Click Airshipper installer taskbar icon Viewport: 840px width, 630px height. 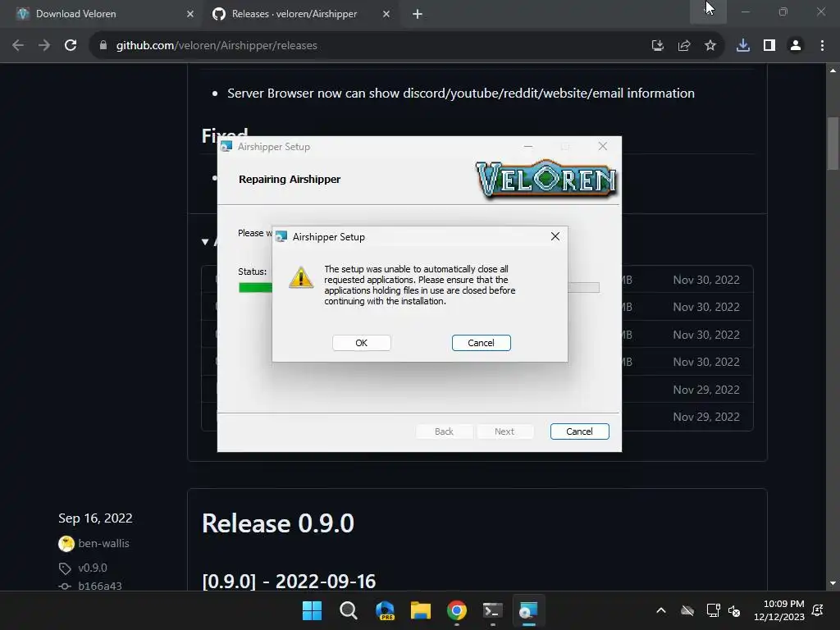529,610
